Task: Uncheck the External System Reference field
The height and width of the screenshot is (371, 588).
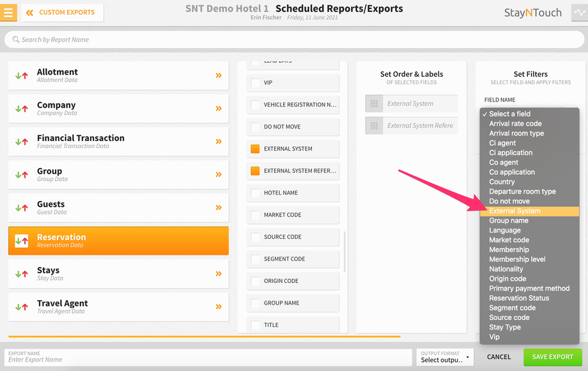Action: [255, 171]
